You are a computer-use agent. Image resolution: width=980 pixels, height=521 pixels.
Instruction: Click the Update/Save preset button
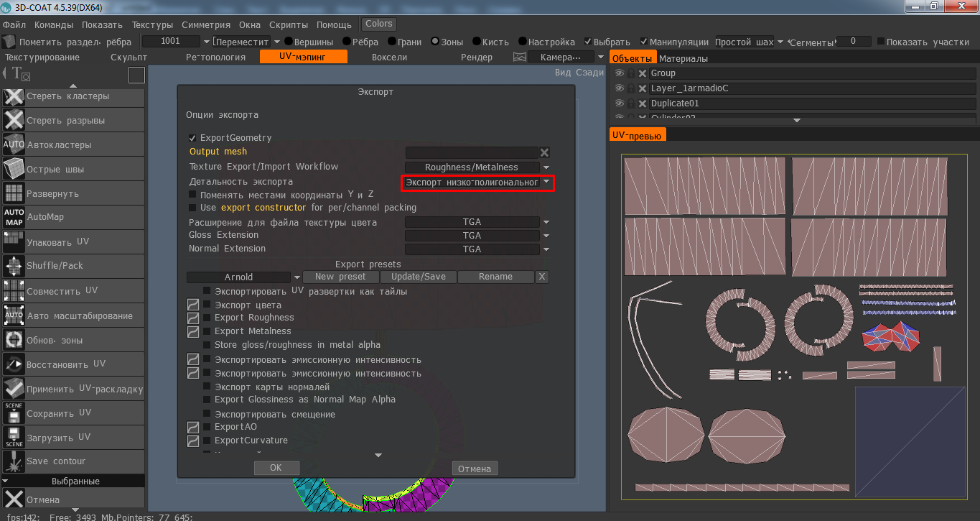(418, 277)
